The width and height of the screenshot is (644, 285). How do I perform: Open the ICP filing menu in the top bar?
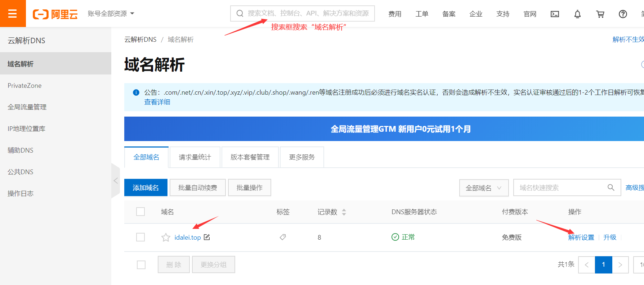pos(449,14)
